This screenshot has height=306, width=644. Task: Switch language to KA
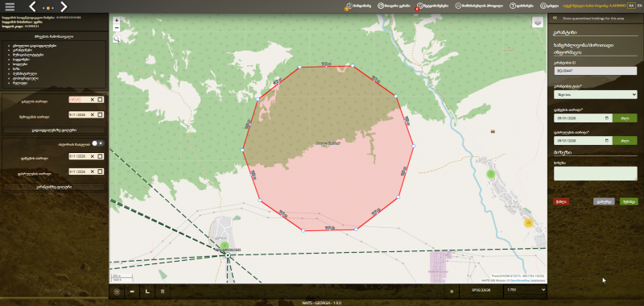pos(631,6)
